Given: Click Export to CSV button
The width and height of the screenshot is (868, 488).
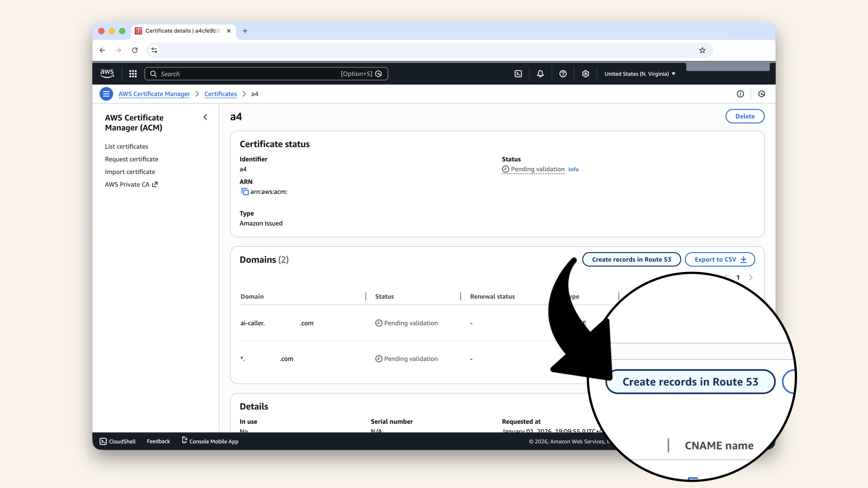Looking at the screenshot, I should click(720, 259).
